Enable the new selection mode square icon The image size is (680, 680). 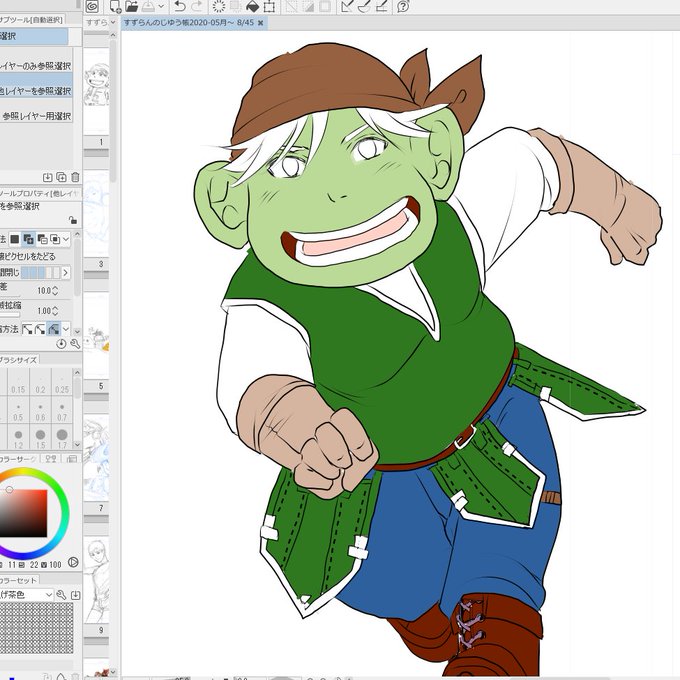click(x=15, y=239)
